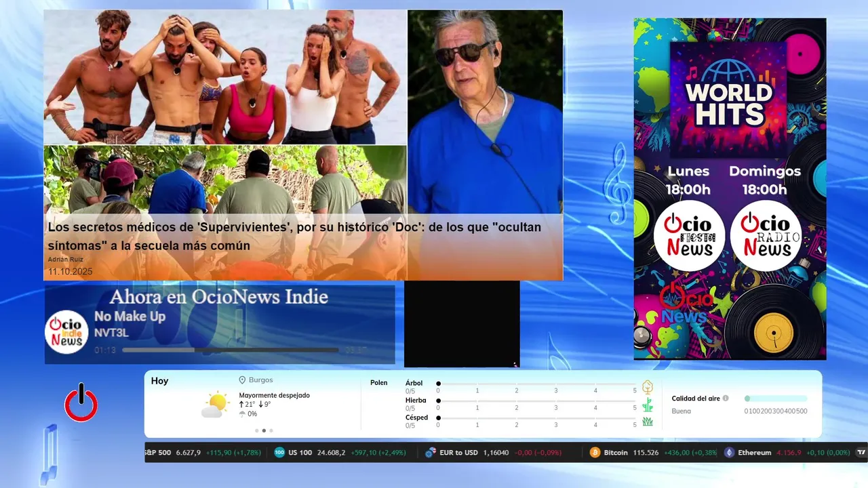
Task: Select the first weather carousel dot
Action: [x=256, y=430]
